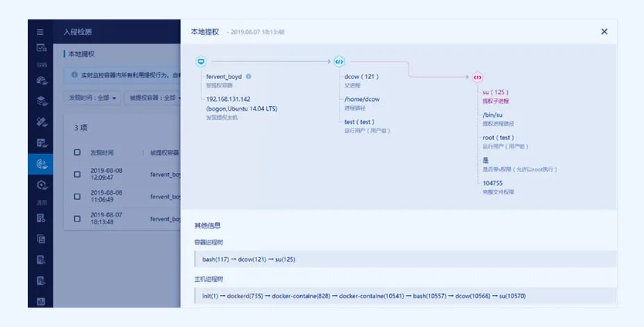This screenshot has width=644, height=327.
Task: Open the satellite-shaped icon in the sidebar
Action: click(42, 121)
